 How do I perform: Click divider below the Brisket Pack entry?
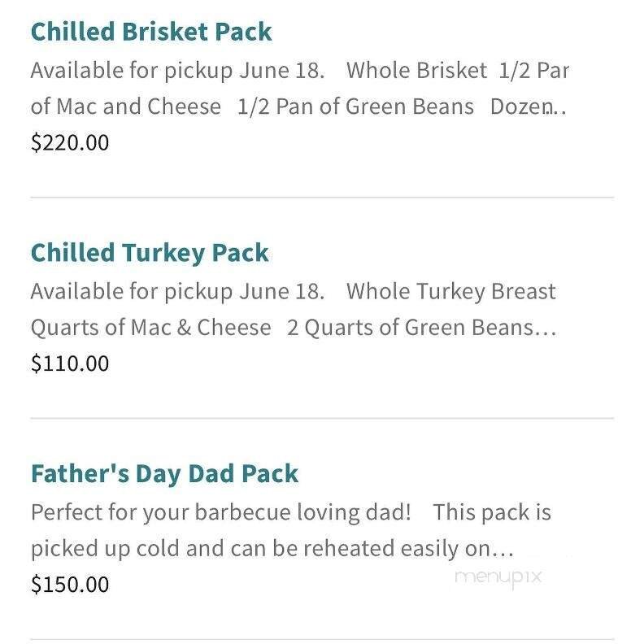322,198
